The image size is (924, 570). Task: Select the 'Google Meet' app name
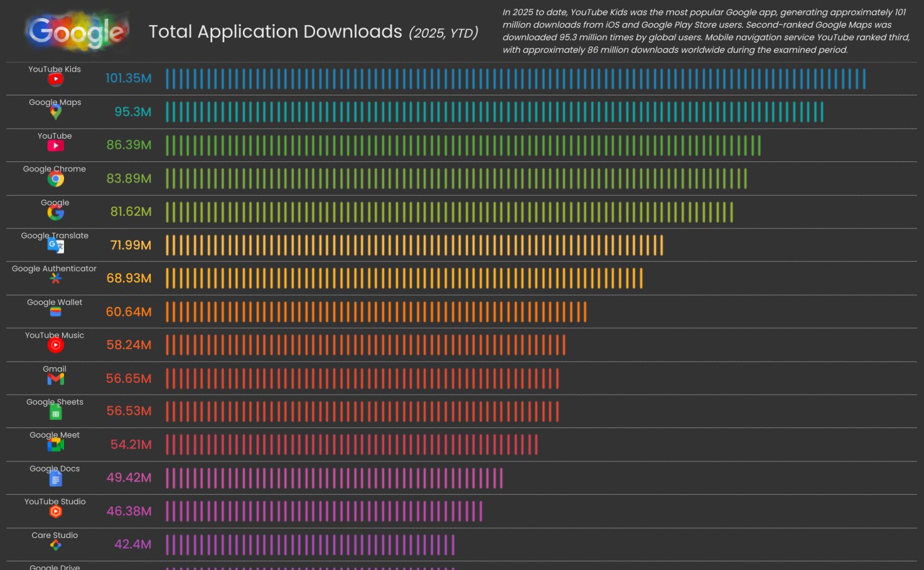55,435
